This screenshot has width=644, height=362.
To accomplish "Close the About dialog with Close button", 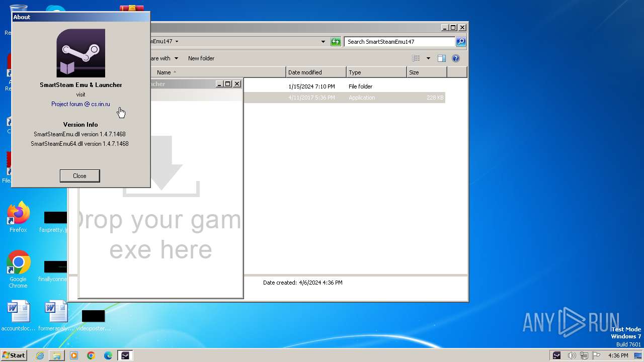I will coord(79,176).
